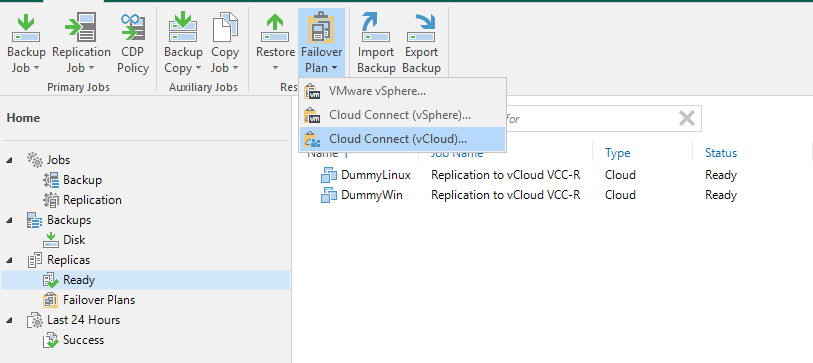Click the Cloud Connect (vCloud) menu icon
The height and width of the screenshot is (363, 813).
[313, 139]
